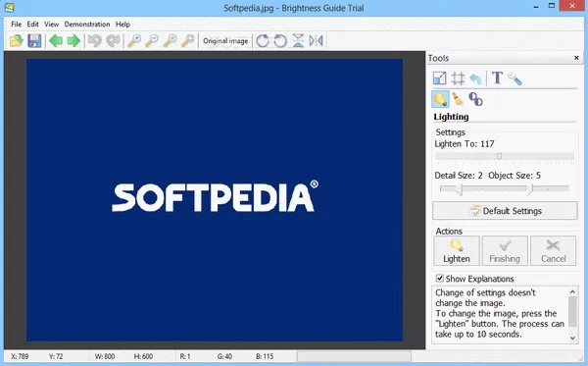588x366 pixels.
Task: Click the 'Settings' group label
Action: [x=450, y=132]
